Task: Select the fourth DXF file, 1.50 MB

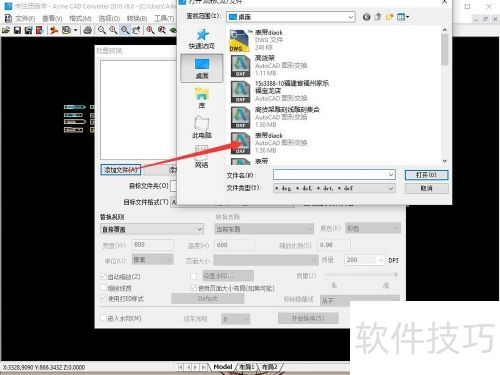Action: pos(240,117)
